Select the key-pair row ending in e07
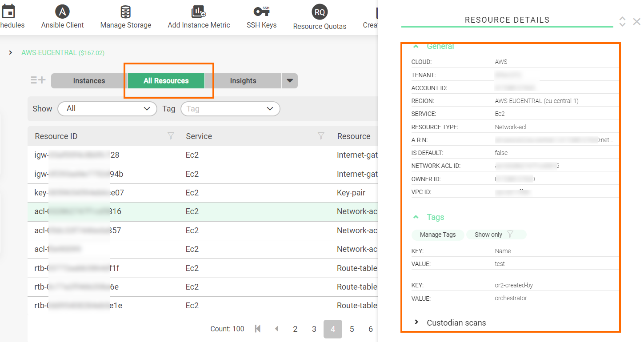The image size is (644, 342). pos(203,193)
